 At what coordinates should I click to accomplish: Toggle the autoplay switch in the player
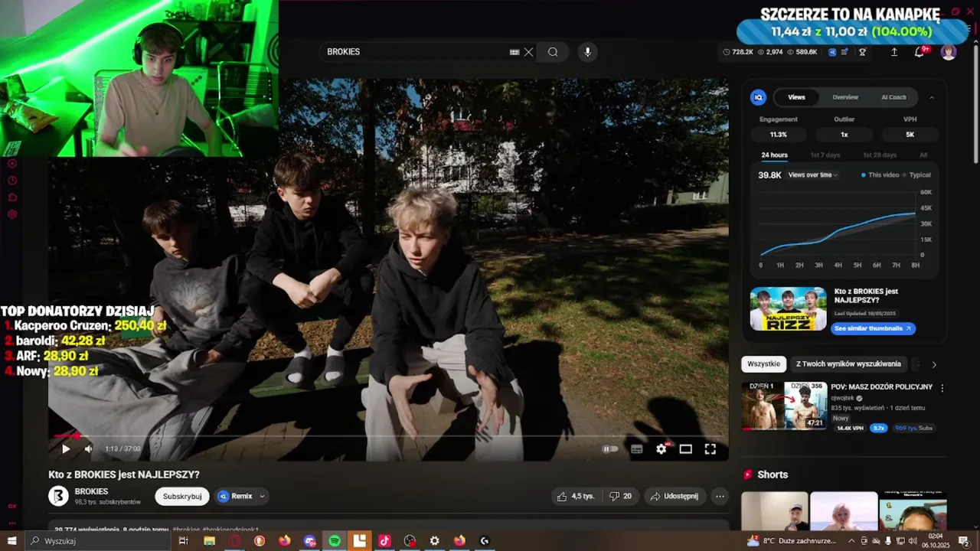pyautogui.click(x=610, y=449)
